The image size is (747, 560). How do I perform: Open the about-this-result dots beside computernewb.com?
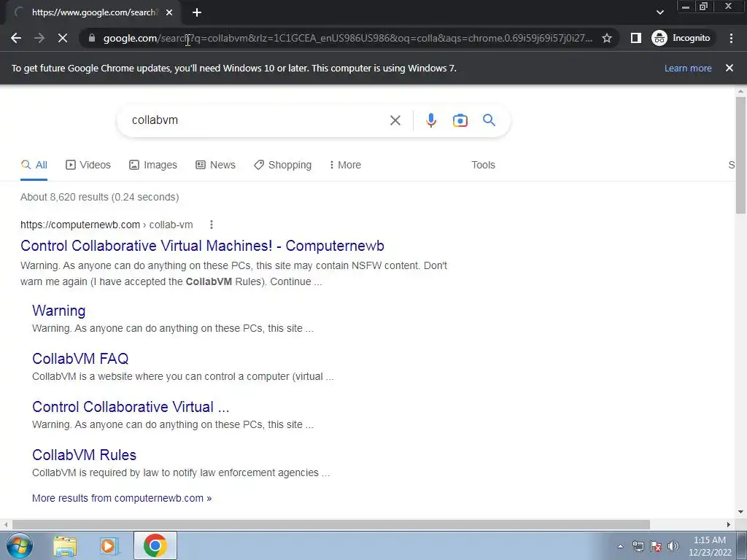[212, 225]
